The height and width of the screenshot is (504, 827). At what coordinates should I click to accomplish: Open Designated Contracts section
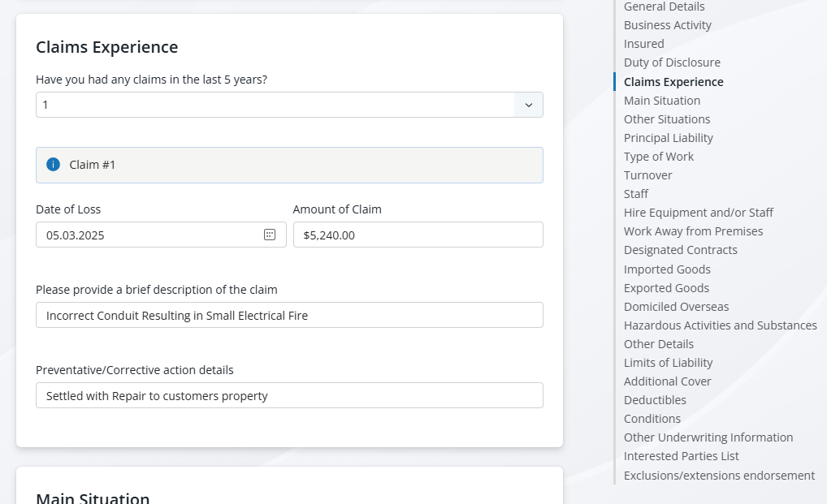coord(680,250)
